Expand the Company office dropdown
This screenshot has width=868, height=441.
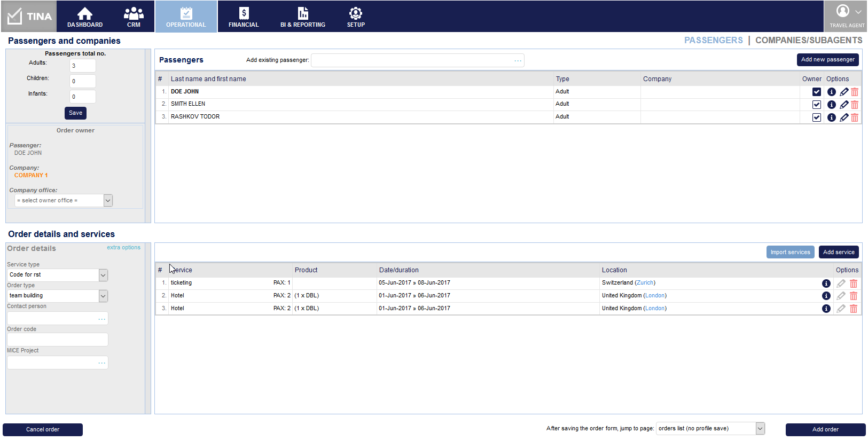coord(108,201)
